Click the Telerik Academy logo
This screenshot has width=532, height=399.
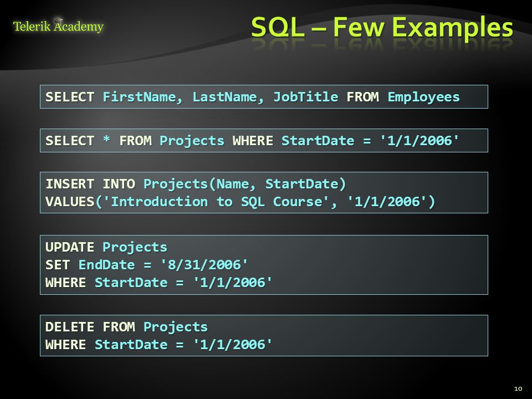point(58,26)
